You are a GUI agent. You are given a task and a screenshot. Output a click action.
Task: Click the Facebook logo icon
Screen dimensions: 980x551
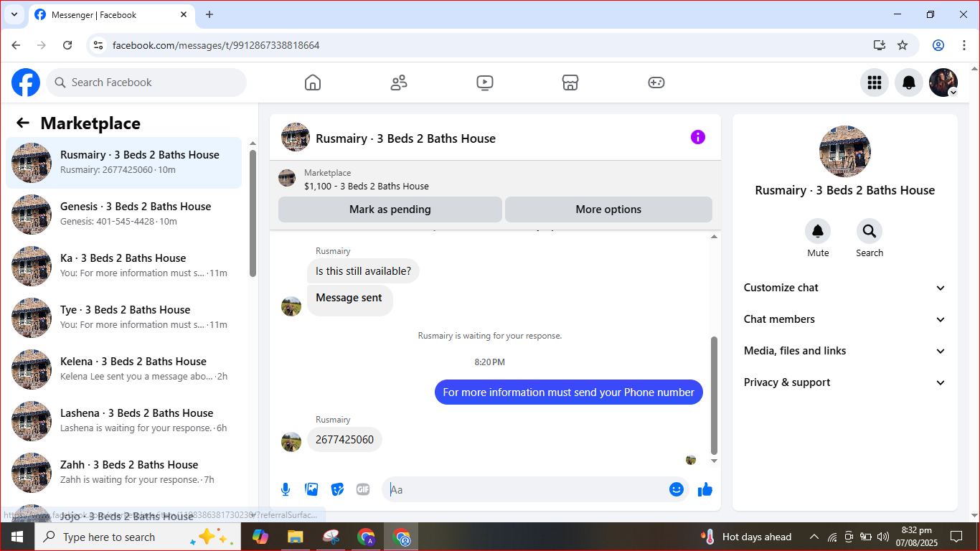coord(26,83)
